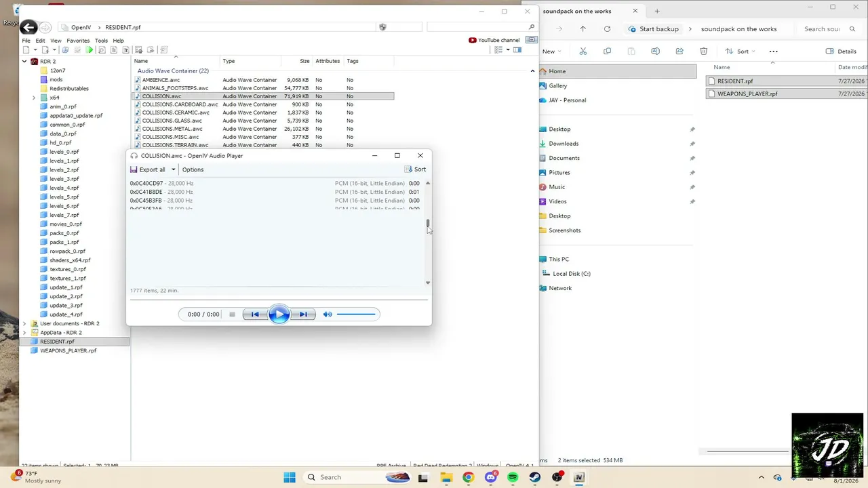Click the OpenIV forward navigation arrow

pos(45,27)
